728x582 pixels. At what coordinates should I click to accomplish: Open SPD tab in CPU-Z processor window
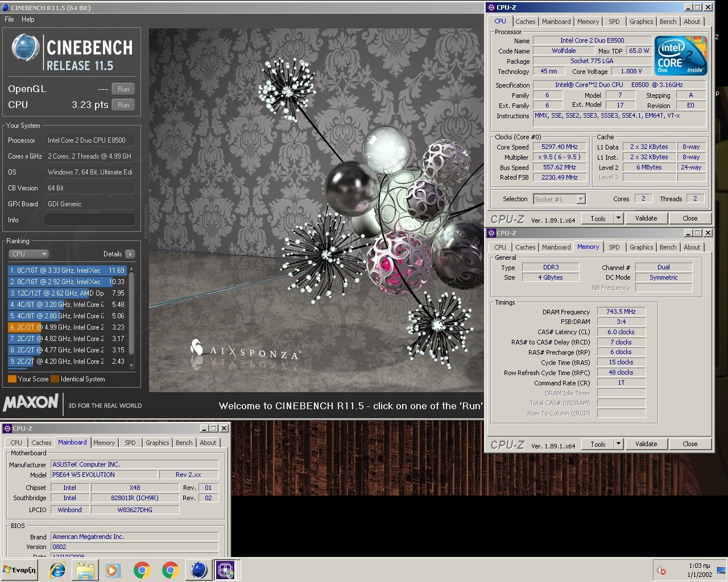click(614, 22)
